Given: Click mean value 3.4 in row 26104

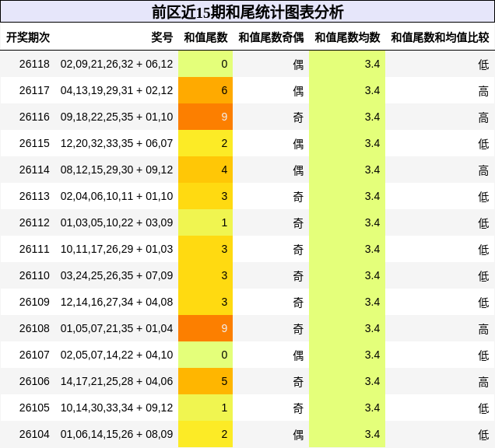Looking at the screenshot, I should pos(347,435).
